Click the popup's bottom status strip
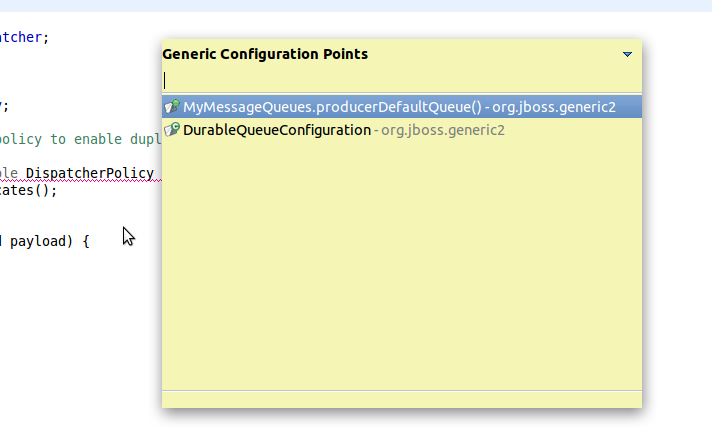The width and height of the screenshot is (712, 442). pyautogui.click(x=400, y=398)
